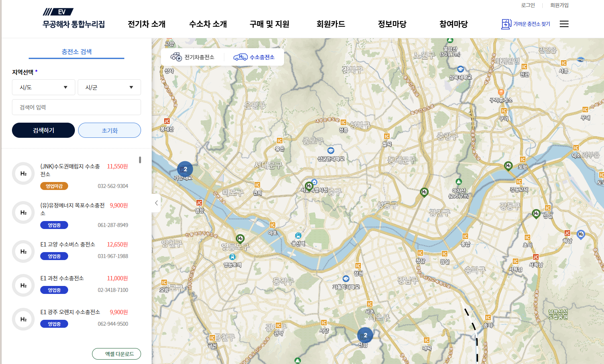Toggle the 전기차충전소 map filter
The height and width of the screenshot is (364, 604).
click(x=194, y=57)
